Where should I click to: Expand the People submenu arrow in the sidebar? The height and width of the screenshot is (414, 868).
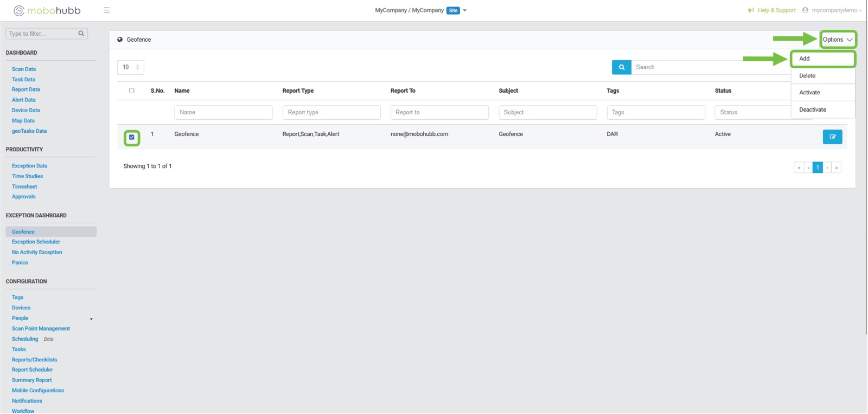(91, 319)
